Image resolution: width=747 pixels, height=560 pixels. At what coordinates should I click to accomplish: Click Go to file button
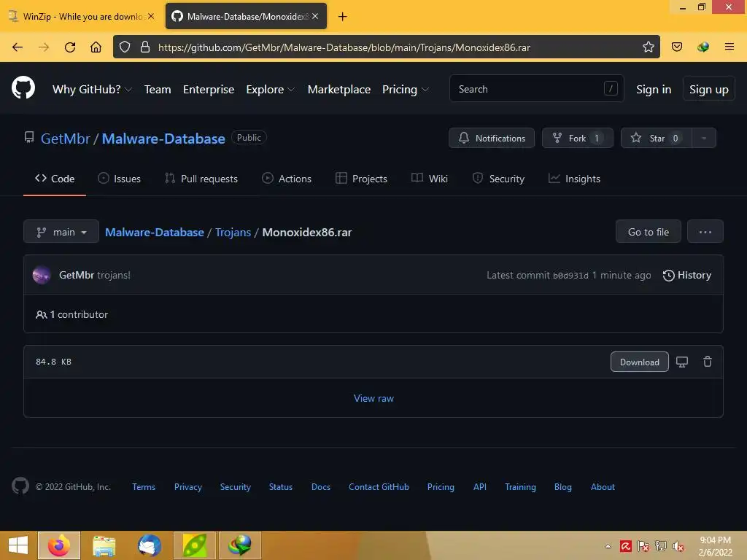click(x=648, y=232)
